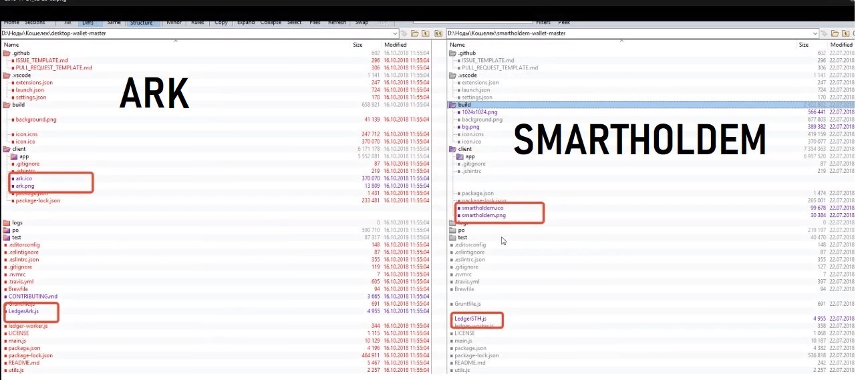
Task: Click the Filters button
Action: 543,23
